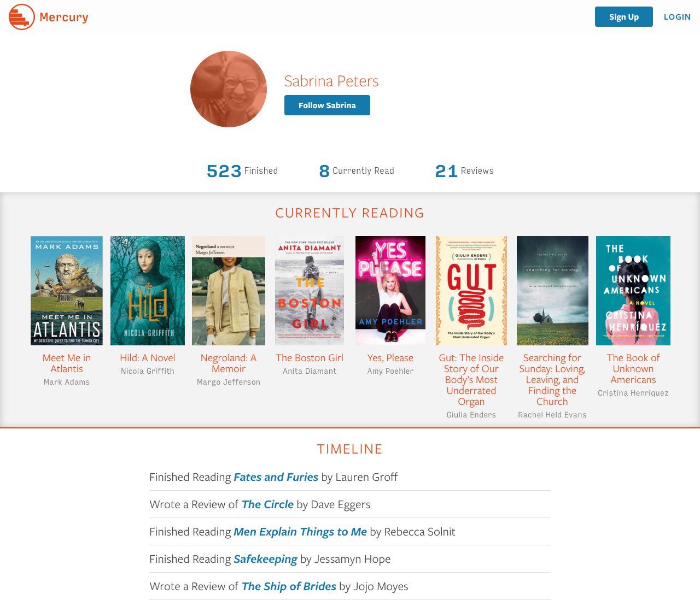Click author name Giulia Enders

point(471,415)
